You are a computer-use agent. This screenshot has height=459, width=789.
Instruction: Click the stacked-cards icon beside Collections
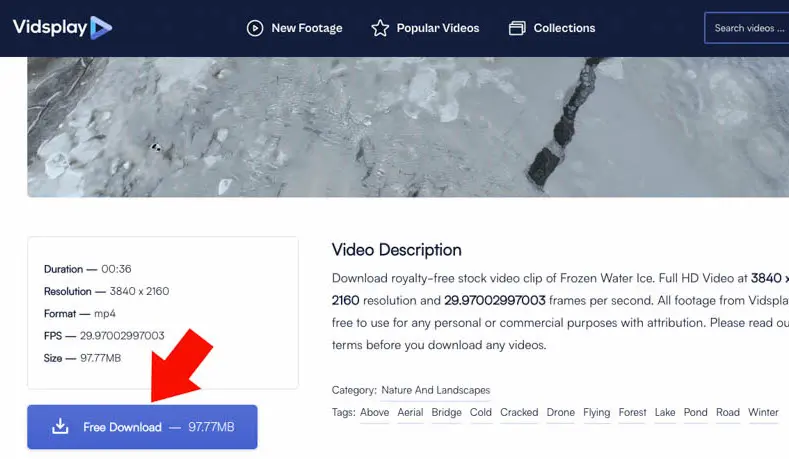[x=517, y=28]
